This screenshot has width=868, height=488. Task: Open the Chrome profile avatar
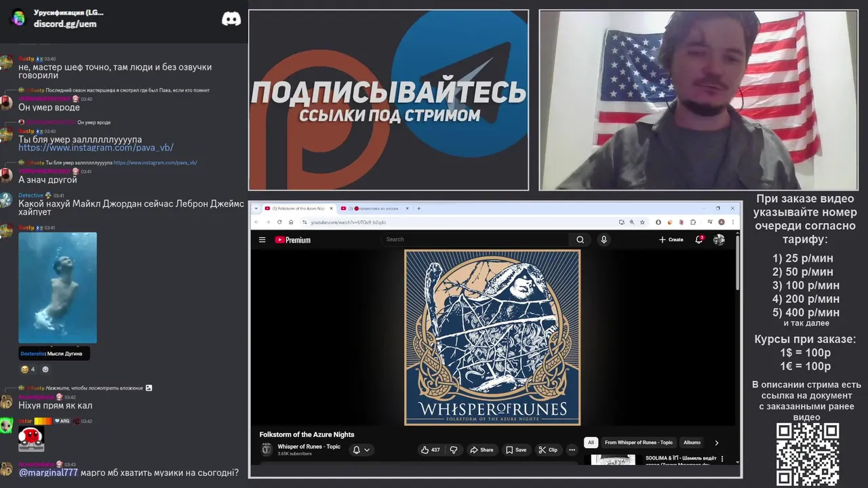pos(722,222)
